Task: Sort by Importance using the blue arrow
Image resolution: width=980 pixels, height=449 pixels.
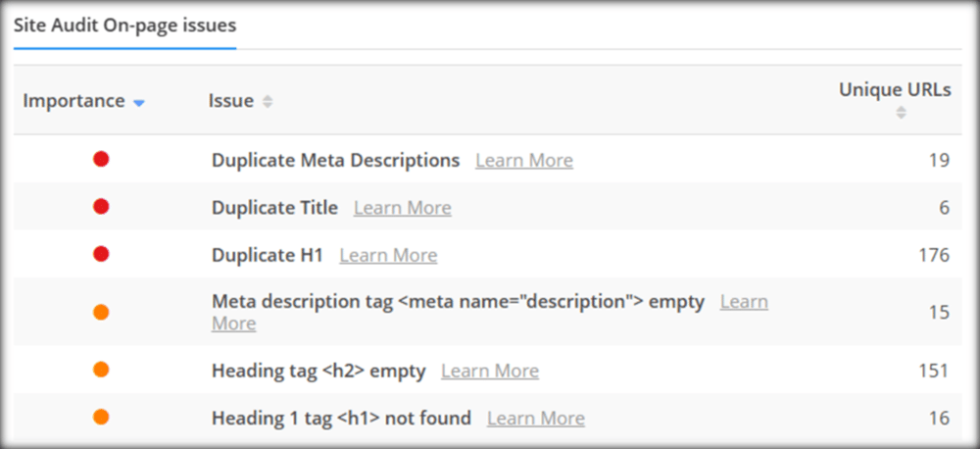Action: (139, 103)
